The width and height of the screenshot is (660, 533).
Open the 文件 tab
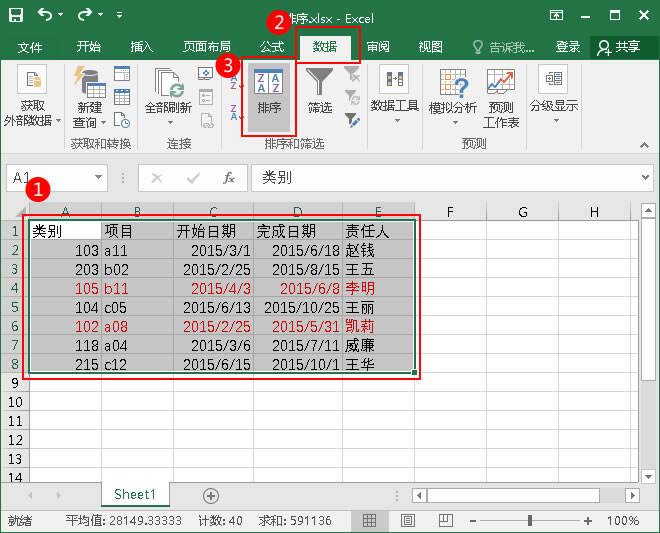(30, 47)
